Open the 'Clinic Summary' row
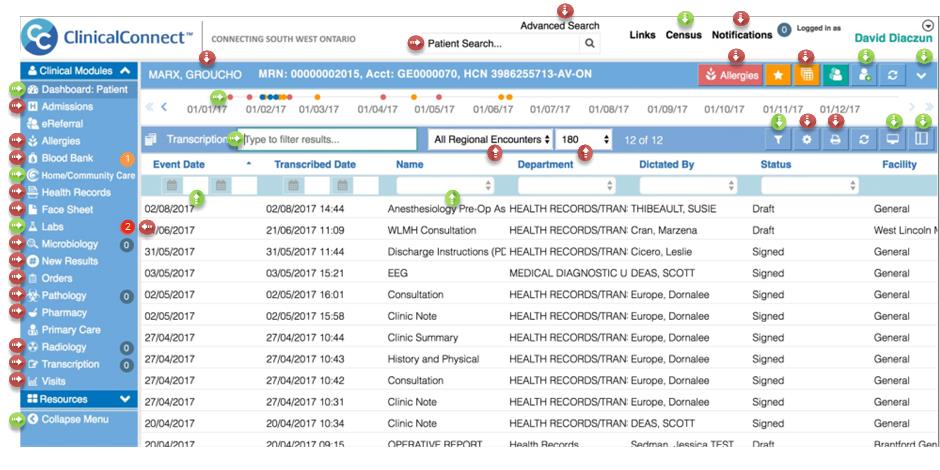This screenshot has width=940, height=470. click(x=538, y=338)
